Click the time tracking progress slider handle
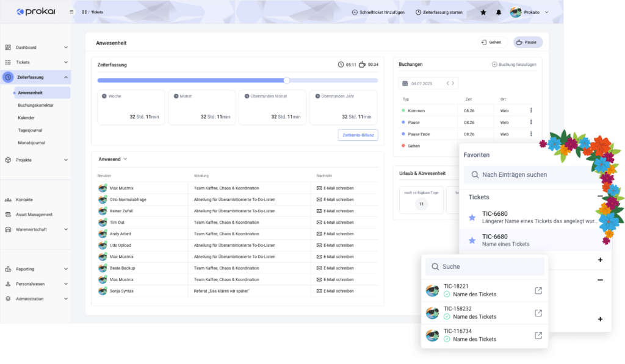The image size is (625, 364). click(x=286, y=80)
